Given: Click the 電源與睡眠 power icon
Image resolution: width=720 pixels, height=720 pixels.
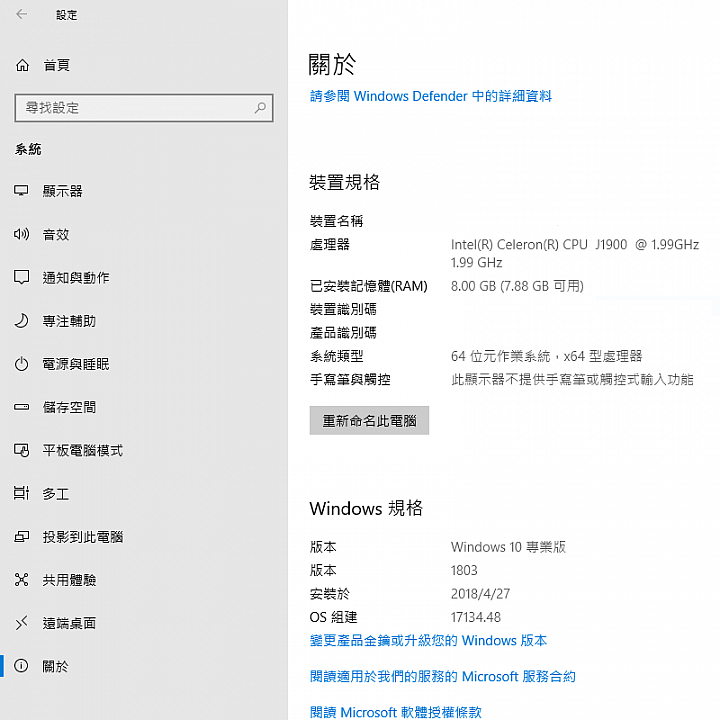Looking at the screenshot, I should click(x=21, y=364).
